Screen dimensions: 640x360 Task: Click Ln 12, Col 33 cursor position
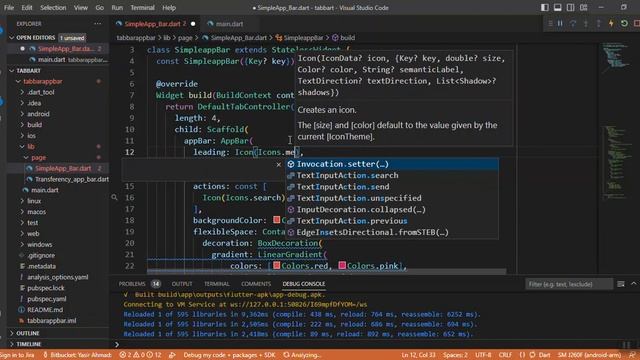click(x=418, y=355)
